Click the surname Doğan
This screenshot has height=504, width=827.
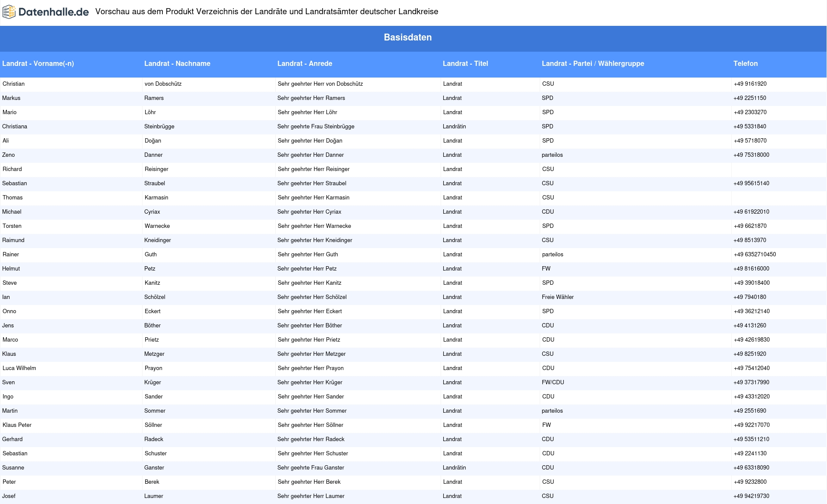(153, 141)
